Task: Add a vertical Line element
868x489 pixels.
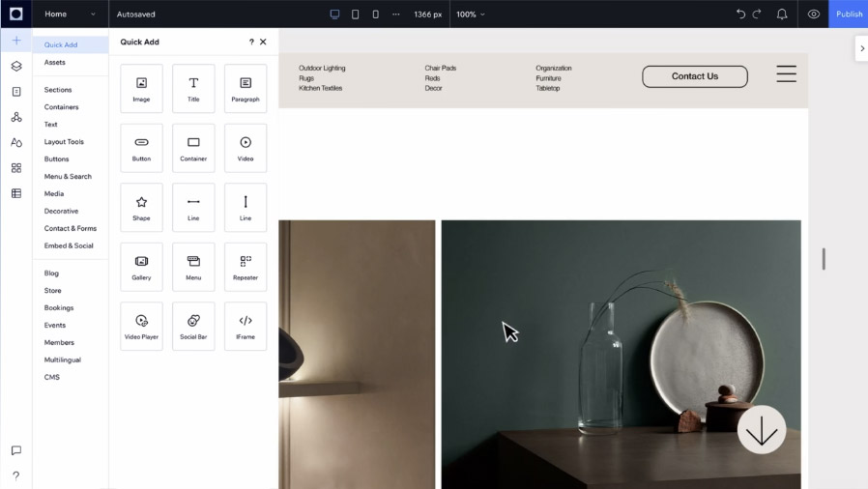Action: [246, 208]
